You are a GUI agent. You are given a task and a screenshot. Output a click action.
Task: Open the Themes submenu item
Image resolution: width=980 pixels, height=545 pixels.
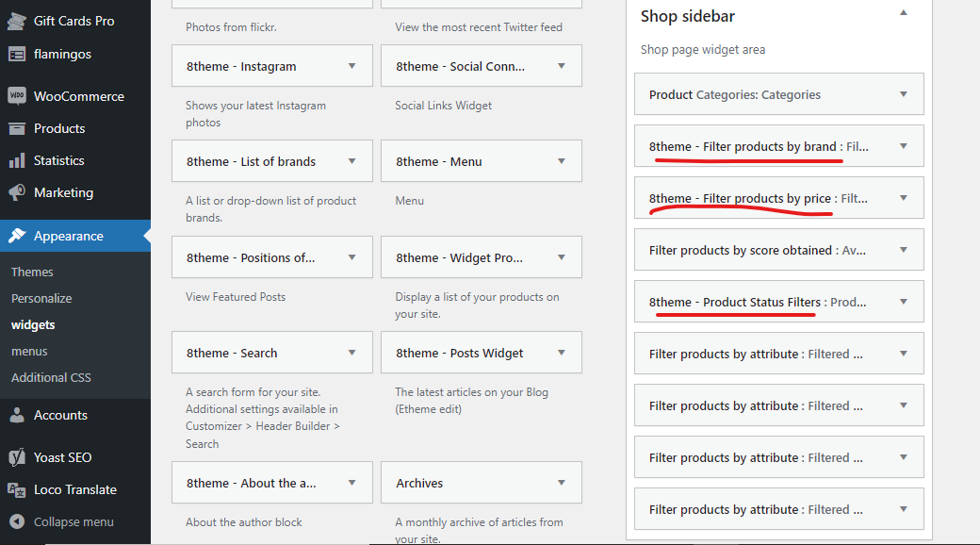32,272
